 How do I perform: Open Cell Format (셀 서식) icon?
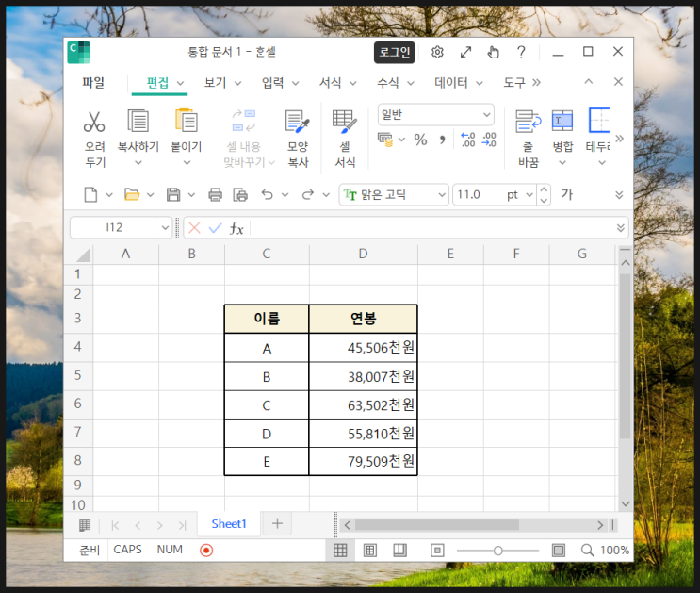(345, 122)
